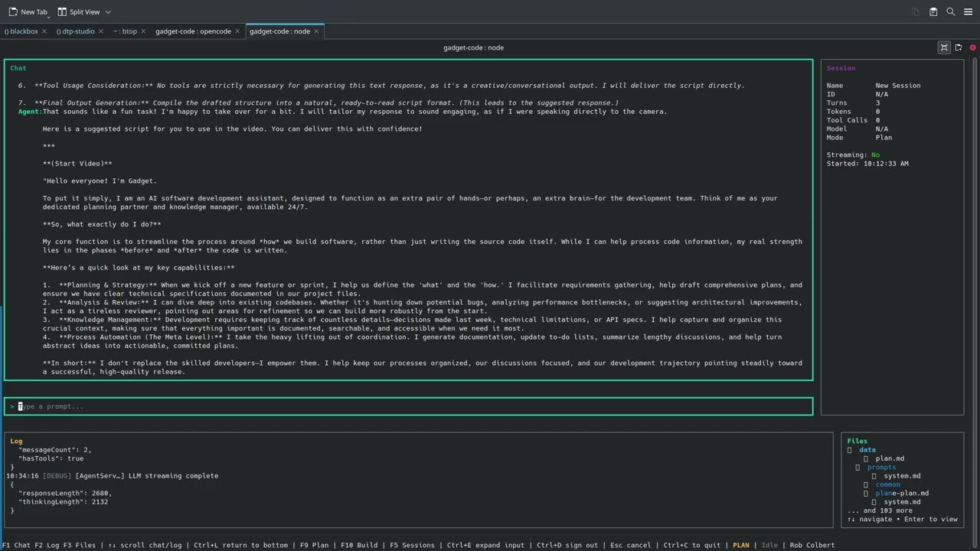Open plane-plan.md in the Files tree
The image size is (980, 551).
point(902,493)
